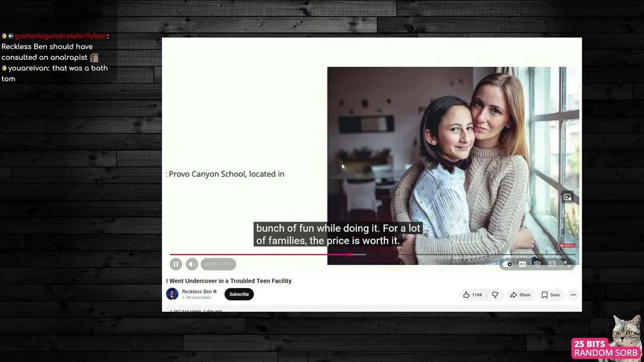
Task: Click the '25 BITS RANDOM SORB' badge
Action: point(606,348)
